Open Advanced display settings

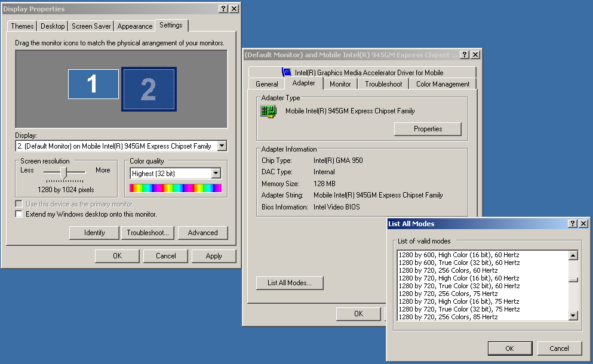(202, 233)
